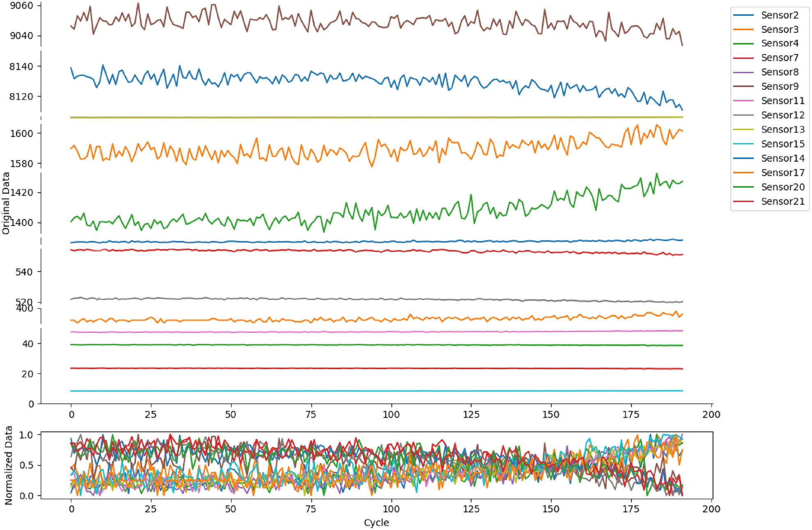Viewport: 812px width, 530px height.
Task: Select Sensor13 in the legend
Action: pyautogui.click(x=782, y=130)
